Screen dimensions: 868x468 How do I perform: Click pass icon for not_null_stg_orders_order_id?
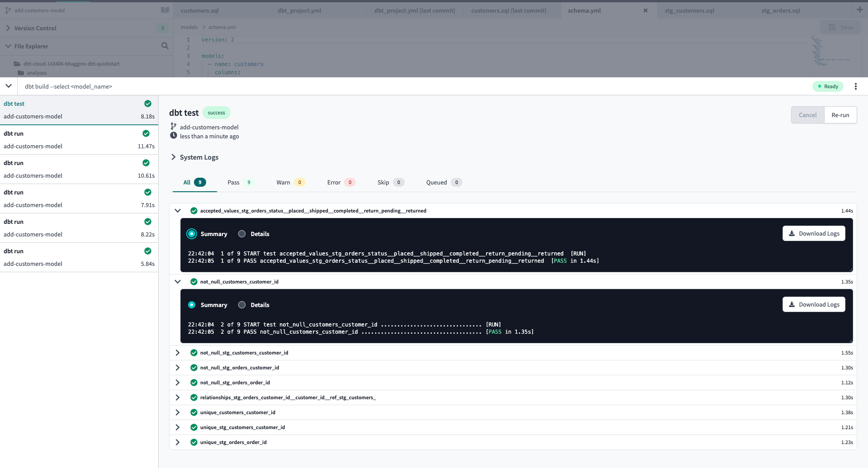point(194,383)
